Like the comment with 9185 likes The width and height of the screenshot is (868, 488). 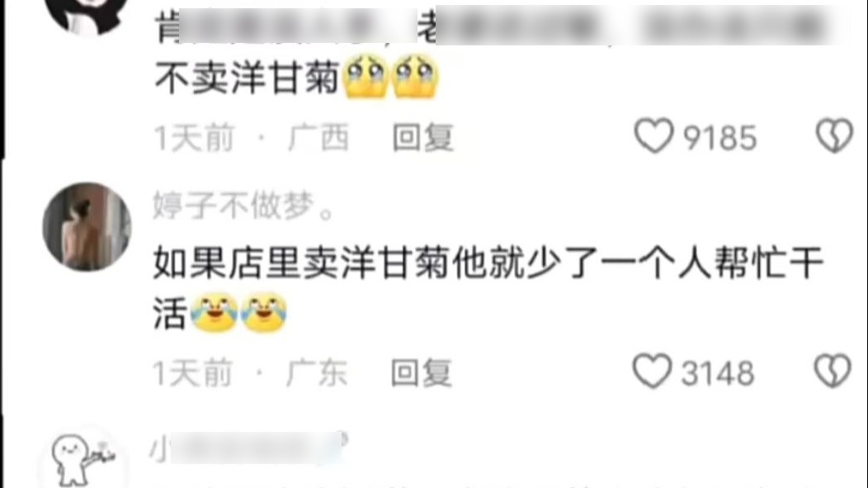[653, 135]
